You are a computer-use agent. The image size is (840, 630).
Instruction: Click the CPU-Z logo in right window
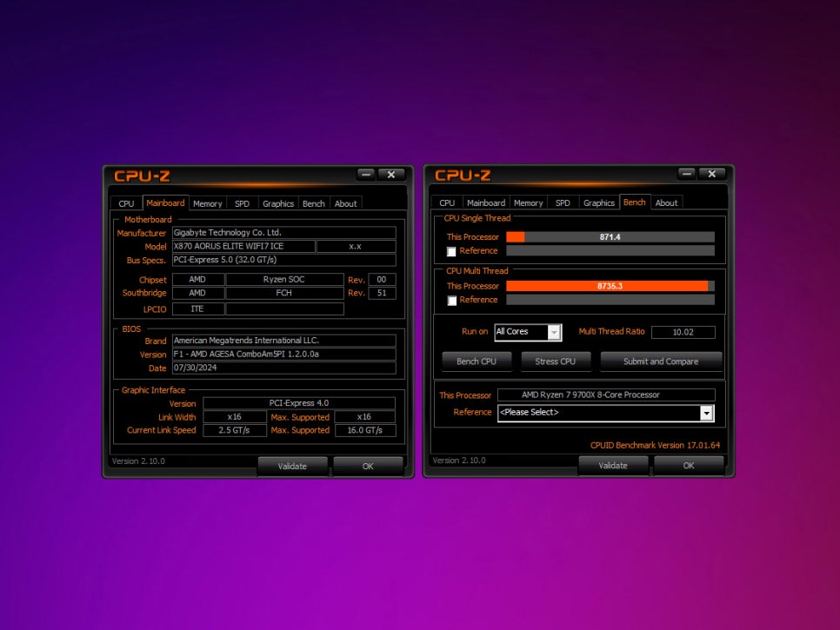click(463, 175)
